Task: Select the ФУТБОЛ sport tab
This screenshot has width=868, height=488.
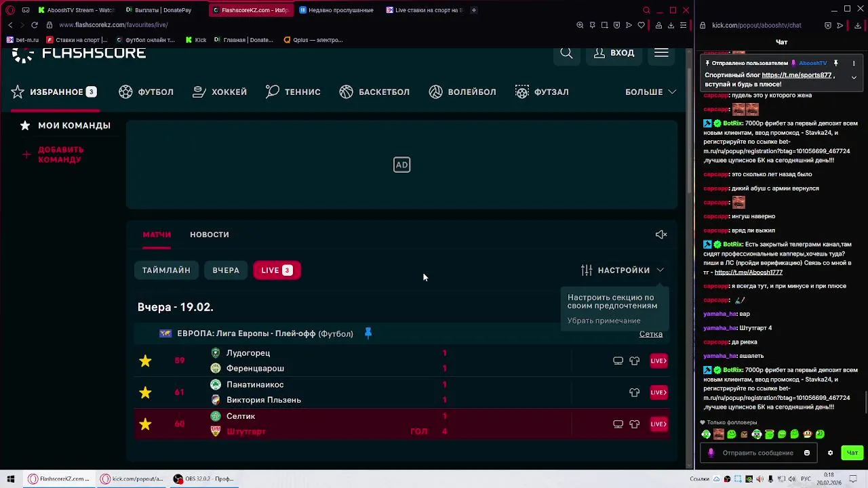Action: tap(146, 91)
